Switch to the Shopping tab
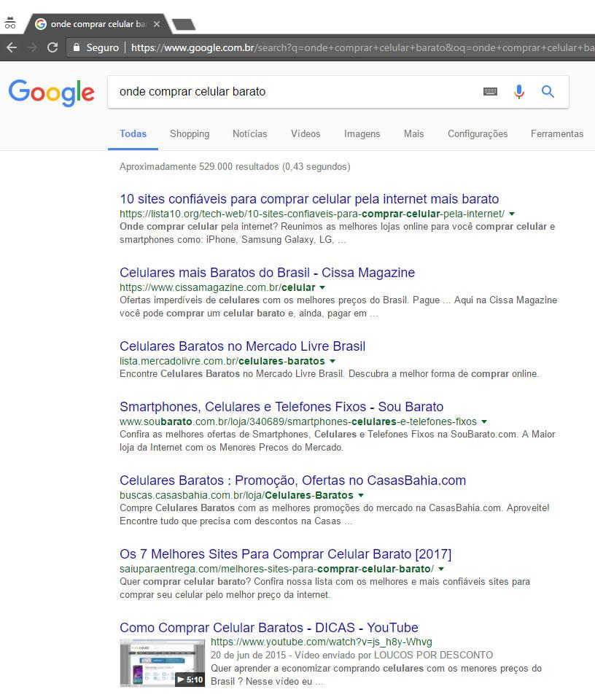 point(190,134)
